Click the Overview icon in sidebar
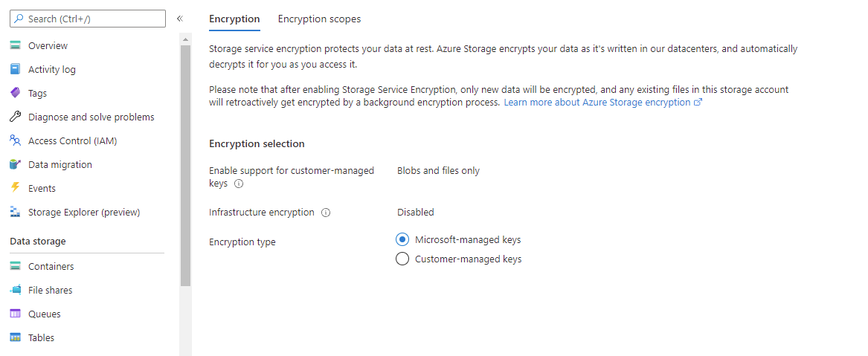The height and width of the screenshot is (356, 868). [x=15, y=46]
